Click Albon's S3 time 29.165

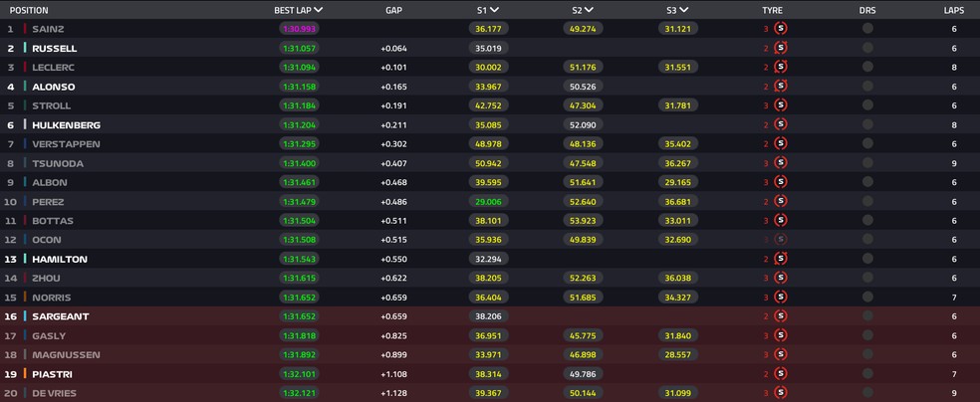coord(678,182)
